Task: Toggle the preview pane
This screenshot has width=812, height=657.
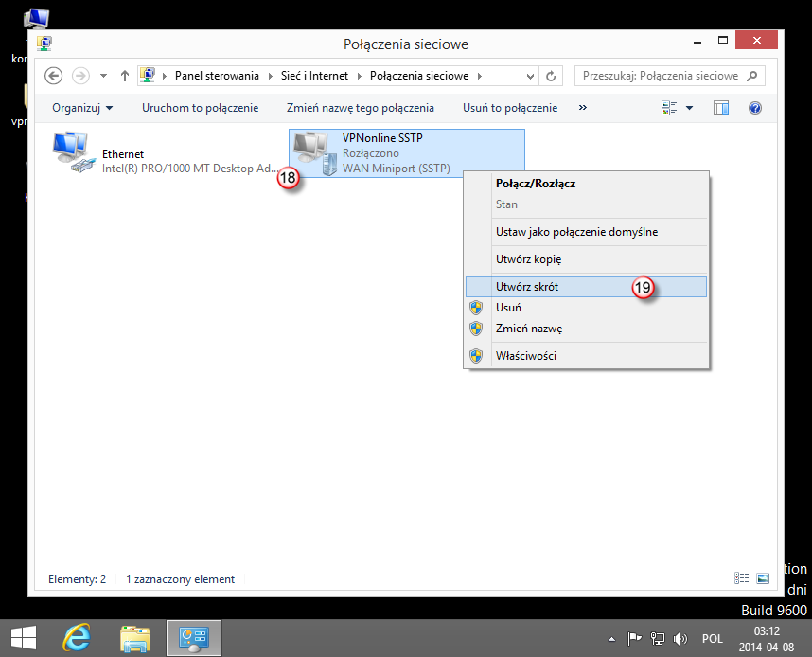Action: [x=721, y=108]
